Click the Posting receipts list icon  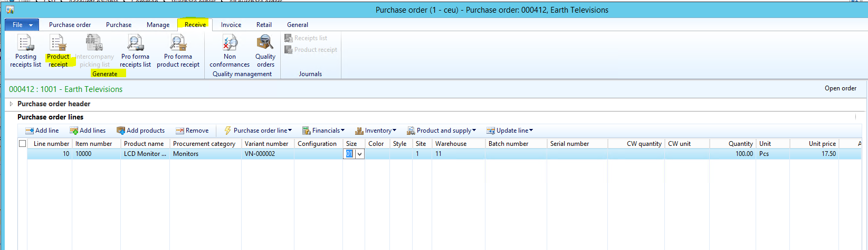pyautogui.click(x=25, y=43)
